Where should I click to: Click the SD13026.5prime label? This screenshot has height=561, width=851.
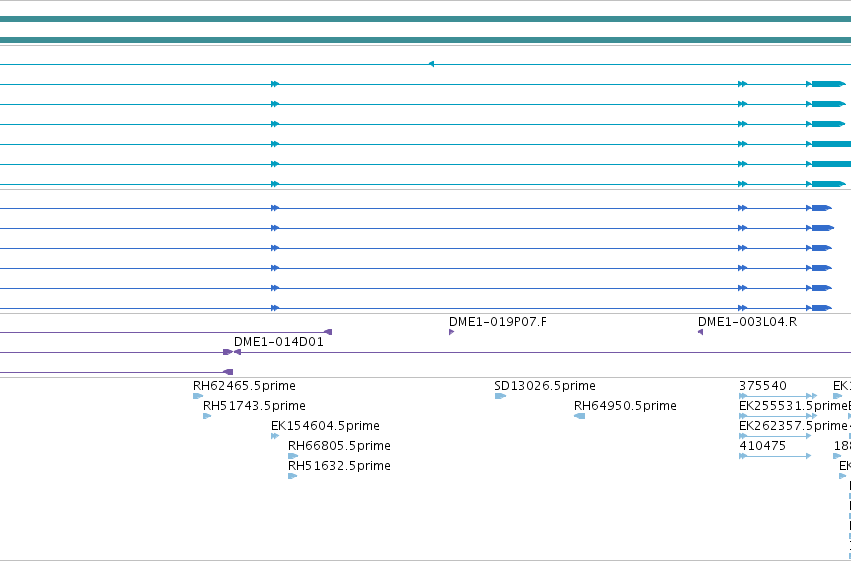545,386
